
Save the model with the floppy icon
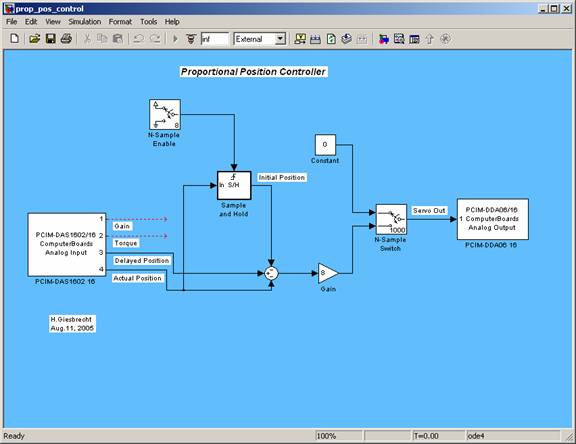(50, 39)
